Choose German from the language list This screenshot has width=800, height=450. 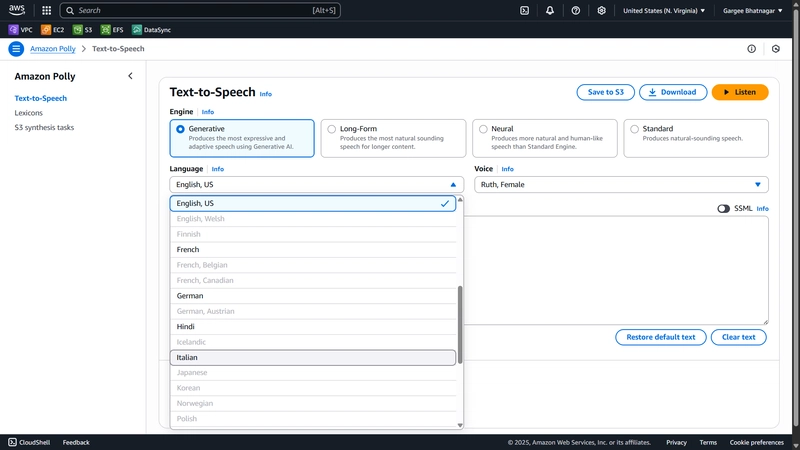(x=313, y=296)
